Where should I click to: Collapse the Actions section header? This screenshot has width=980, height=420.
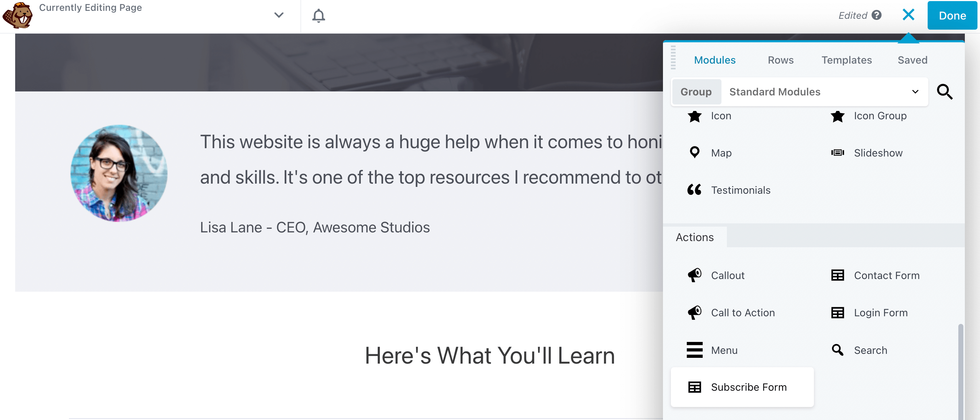tap(694, 237)
